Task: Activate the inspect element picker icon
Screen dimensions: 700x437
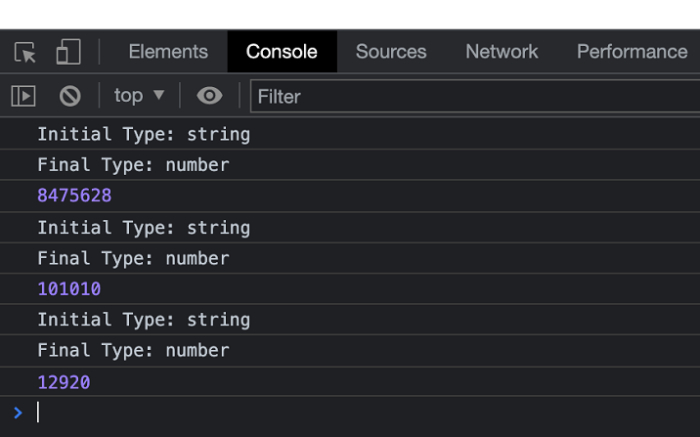Action: pos(25,52)
